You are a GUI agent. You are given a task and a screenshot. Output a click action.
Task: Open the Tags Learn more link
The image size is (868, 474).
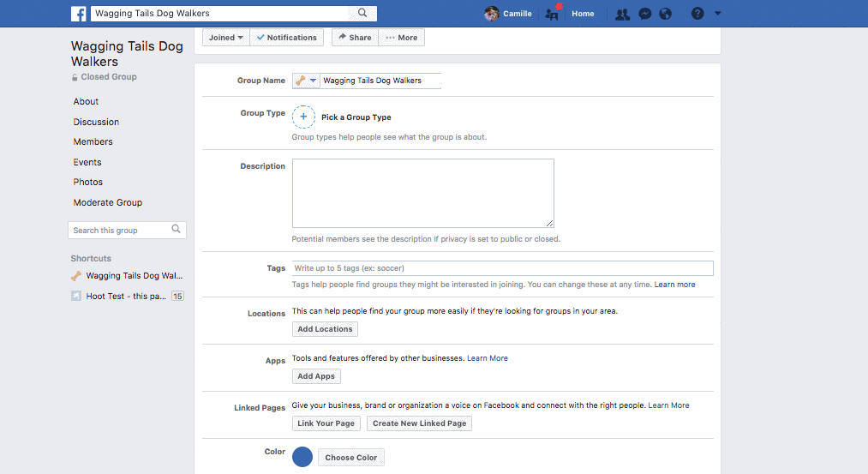coord(675,285)
